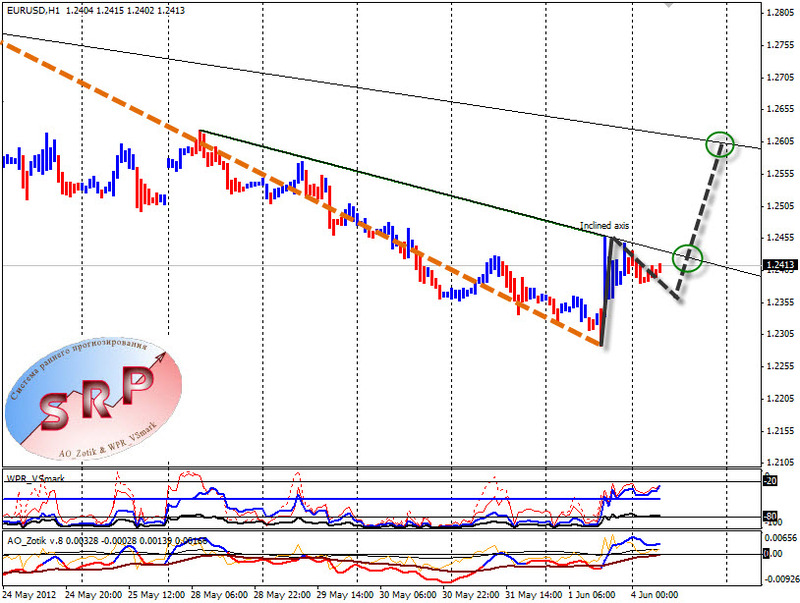This screenshot has height=603, width=800.
Task: Select the 1.2755 price axis value
Action: tap(781, 45)
